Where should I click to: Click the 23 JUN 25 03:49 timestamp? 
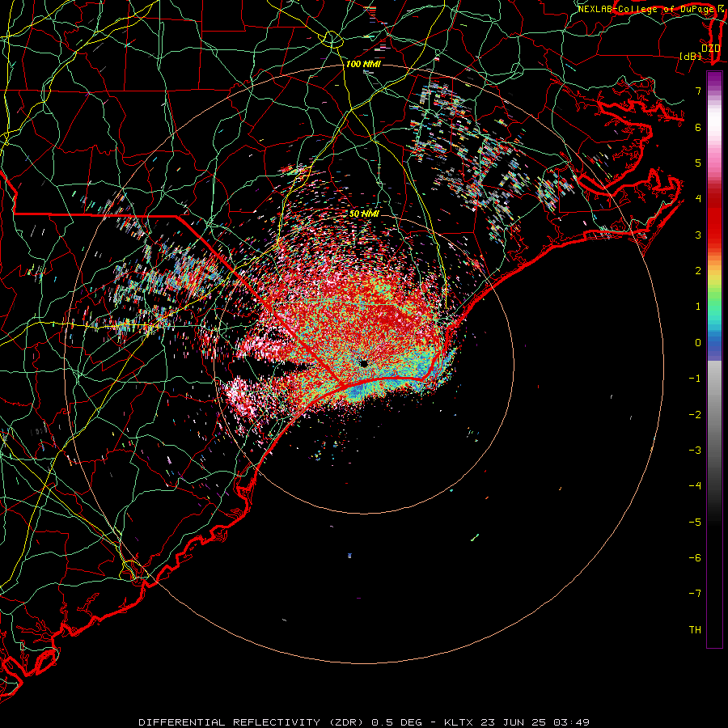(x=534, y=722)
